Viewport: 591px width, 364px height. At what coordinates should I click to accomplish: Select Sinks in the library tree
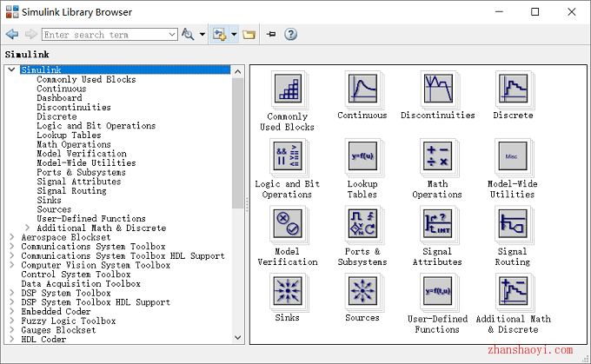(x=49, y=200)
